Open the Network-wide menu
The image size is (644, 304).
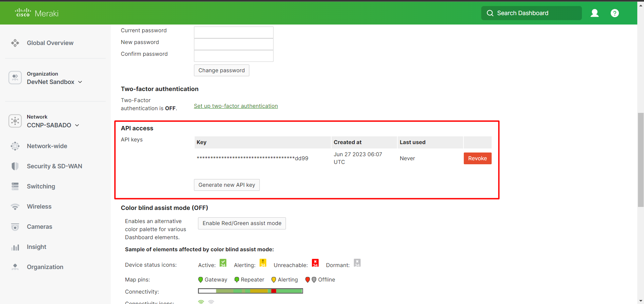tap(47, 146)
